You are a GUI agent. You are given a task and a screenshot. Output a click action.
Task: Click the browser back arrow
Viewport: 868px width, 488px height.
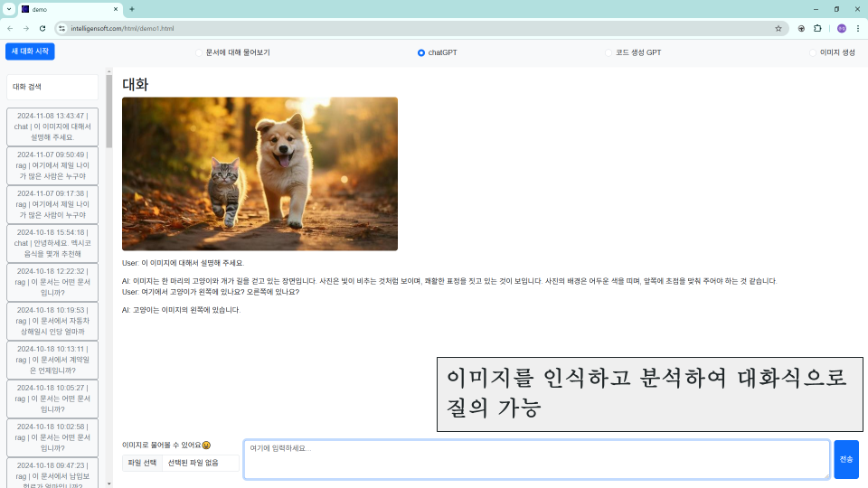click(x=10, y=28)
